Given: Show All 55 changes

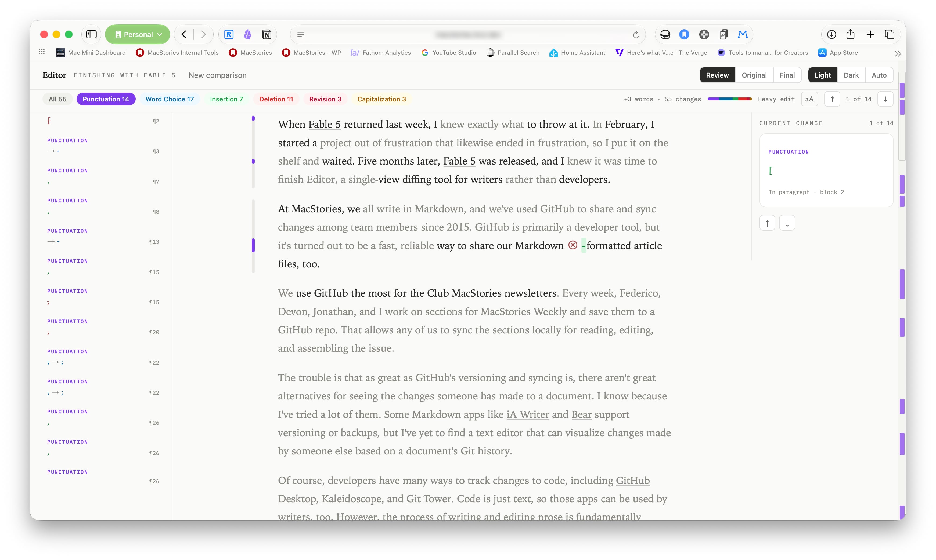Looking at the screenshot, I should tap(57, 99).
